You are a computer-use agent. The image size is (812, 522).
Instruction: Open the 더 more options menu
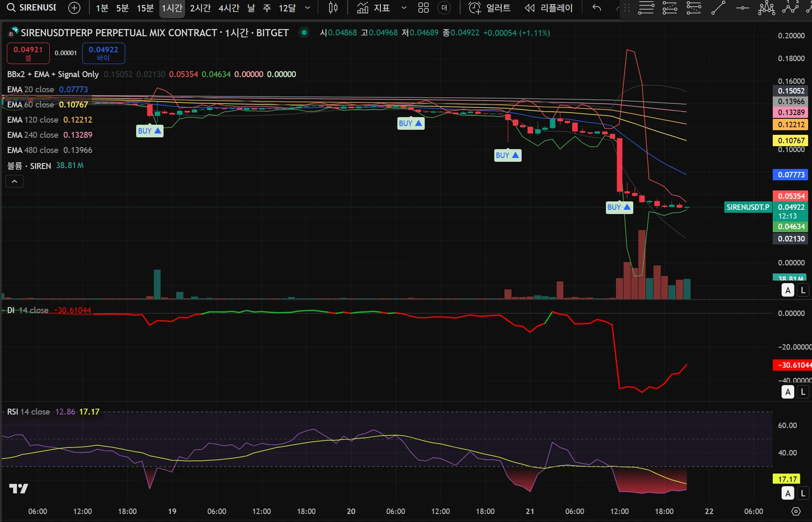coord(444,8)
